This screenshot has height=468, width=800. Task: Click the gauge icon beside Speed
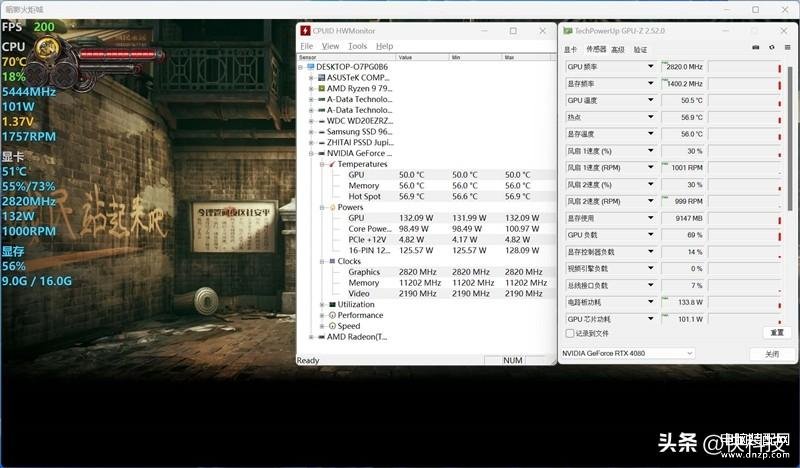pyautogui.click(x=332, y=326)
